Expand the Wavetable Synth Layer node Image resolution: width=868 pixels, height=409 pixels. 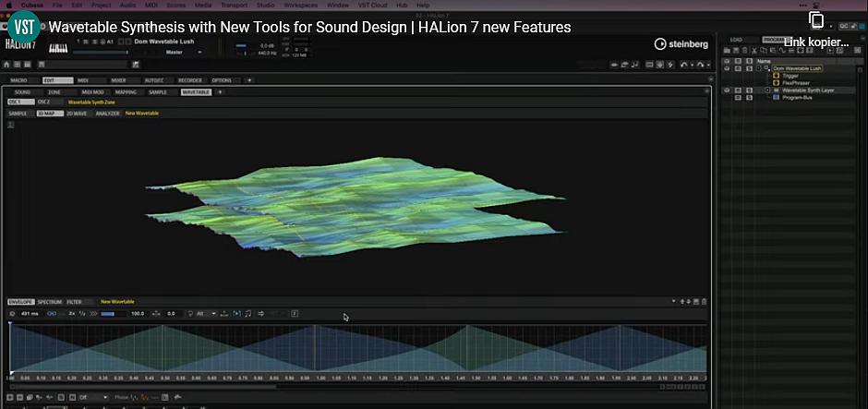[767, 90]
